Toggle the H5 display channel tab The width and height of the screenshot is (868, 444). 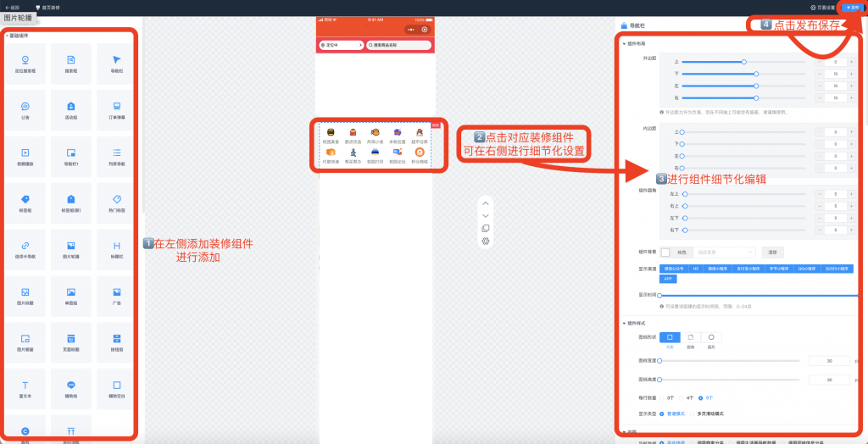tap(695, 269)
